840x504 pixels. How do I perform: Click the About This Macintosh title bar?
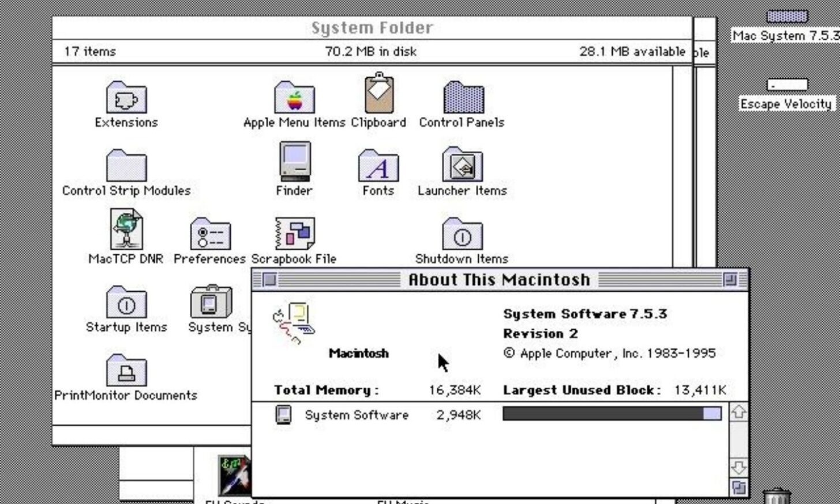click(x=498, y=280)
